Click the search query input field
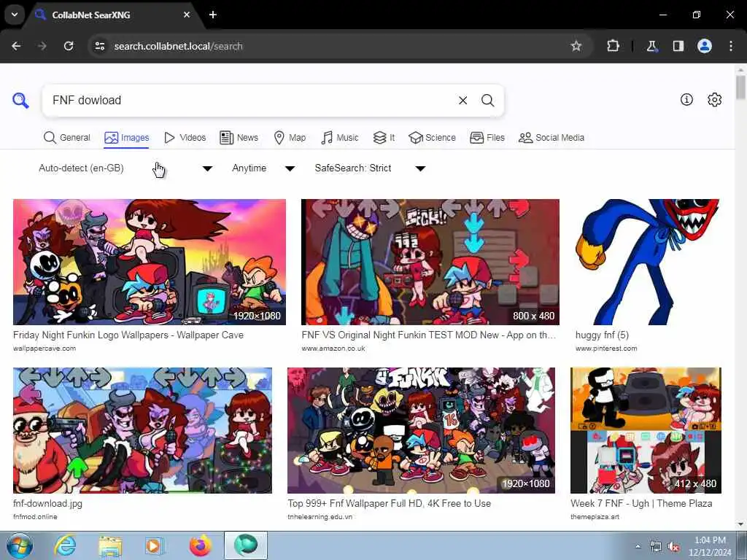The height and width of the screenshot is (560, 747). coord(250,101)
